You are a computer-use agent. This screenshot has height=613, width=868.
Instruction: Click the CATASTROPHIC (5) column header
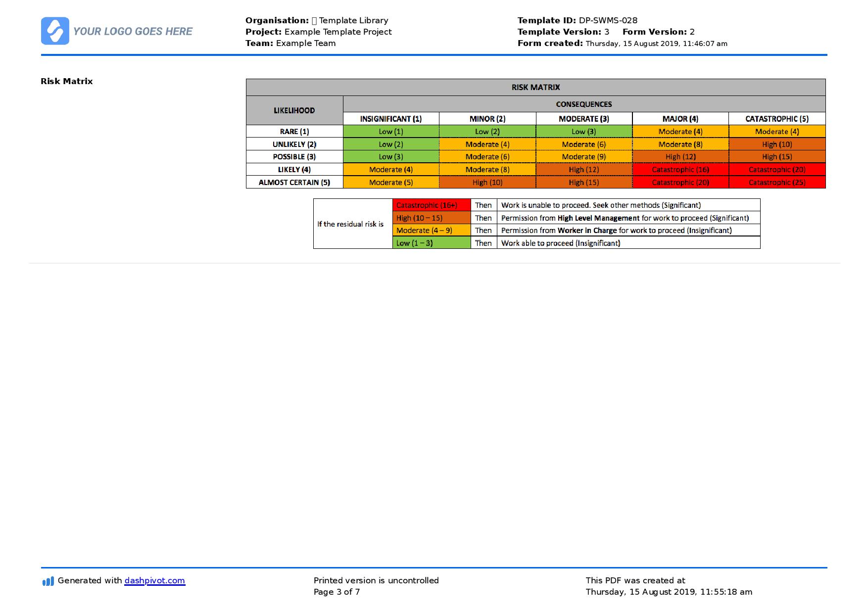[776, 119]
